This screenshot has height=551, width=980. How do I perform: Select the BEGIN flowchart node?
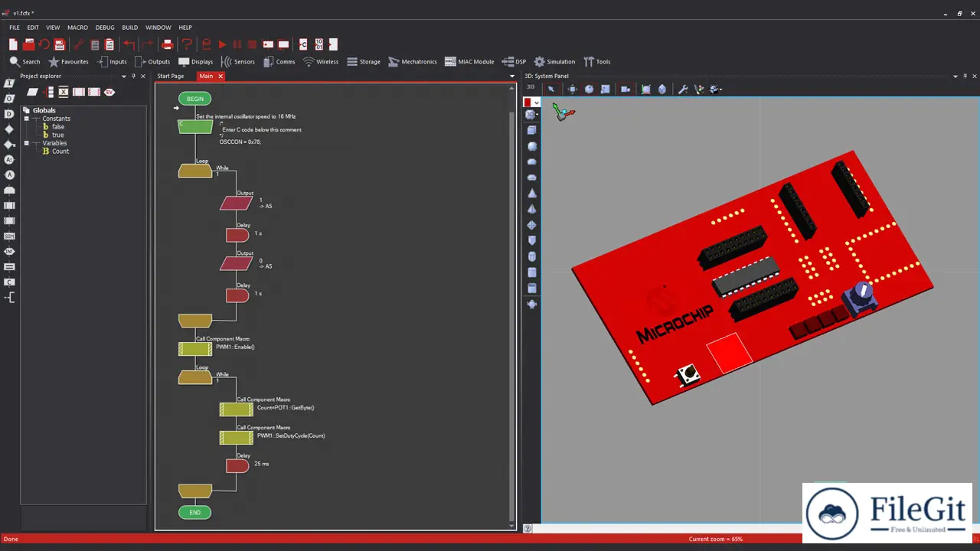[195, 99]
